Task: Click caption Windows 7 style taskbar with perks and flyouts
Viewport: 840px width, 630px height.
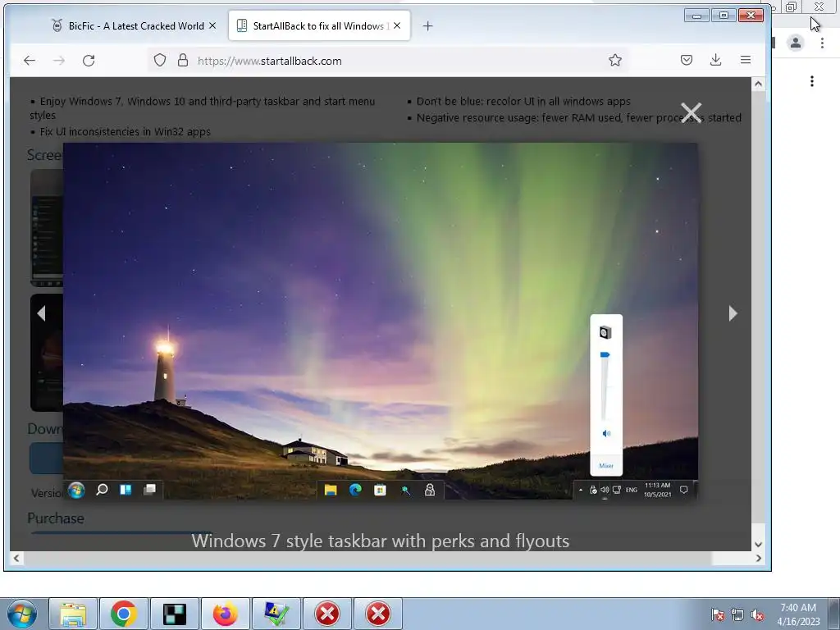Action: pos(381,541)
